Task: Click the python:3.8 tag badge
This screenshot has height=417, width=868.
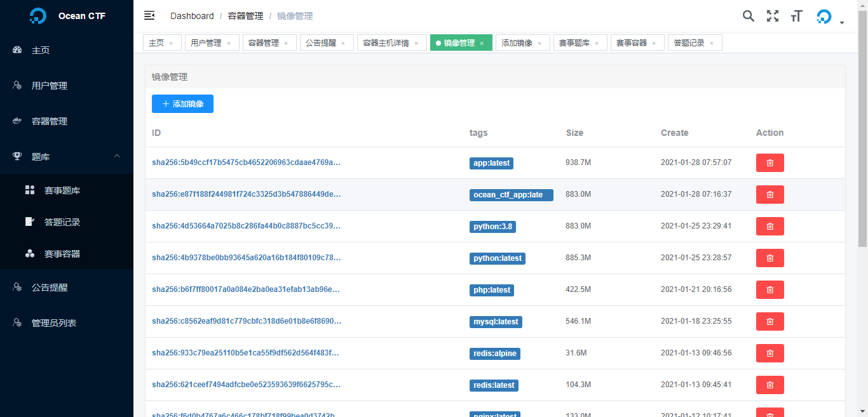Action: [492, 227]
